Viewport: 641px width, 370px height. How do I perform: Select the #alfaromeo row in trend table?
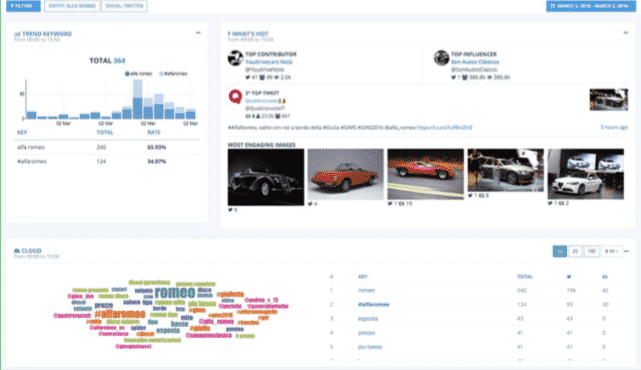pyautogui.click(x=107, y=161)
